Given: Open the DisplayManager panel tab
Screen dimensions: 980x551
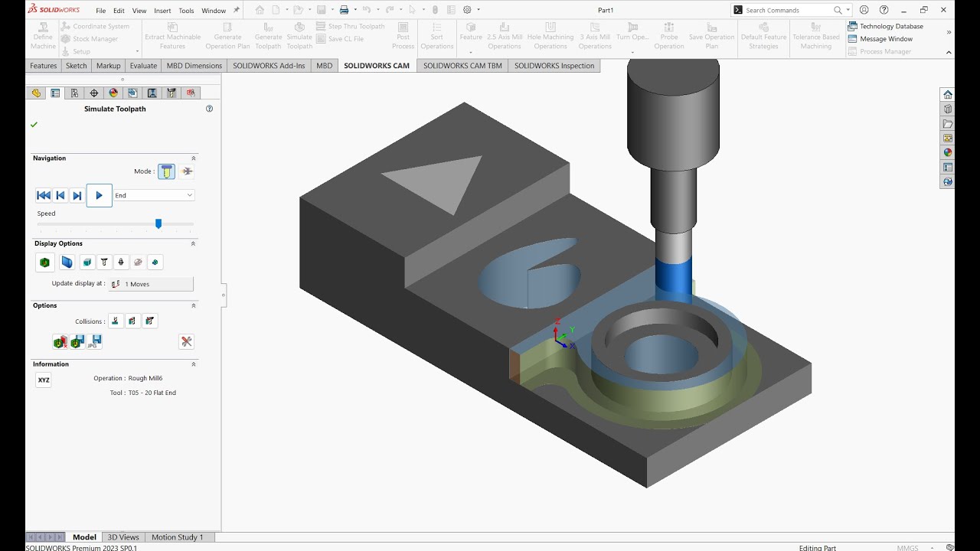Looking at the screenshot, I should point(113,93).
